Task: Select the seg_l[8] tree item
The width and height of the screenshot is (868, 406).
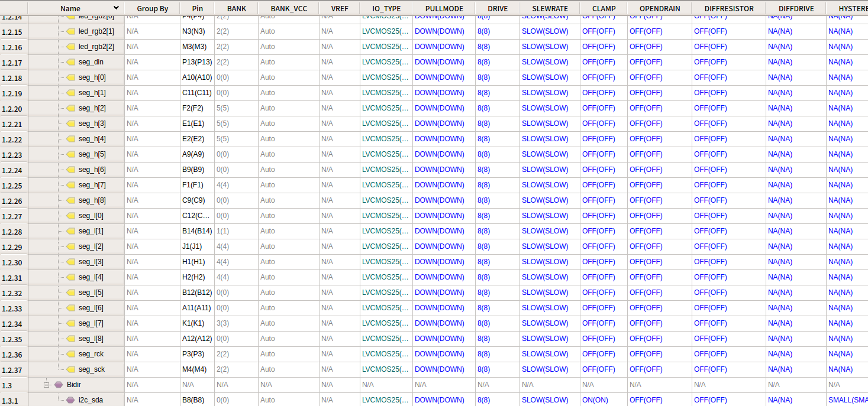Action: pyautogui.click(x=91, y=339)
